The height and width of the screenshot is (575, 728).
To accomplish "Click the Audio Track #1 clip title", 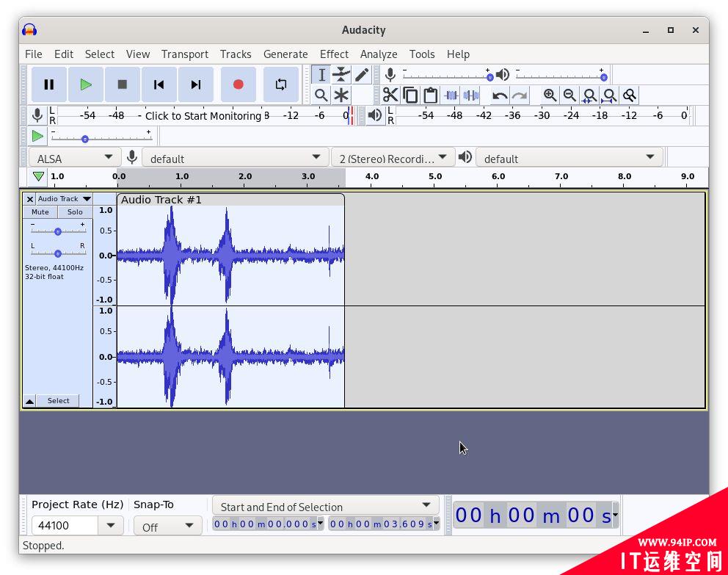I will coord(161,200).
